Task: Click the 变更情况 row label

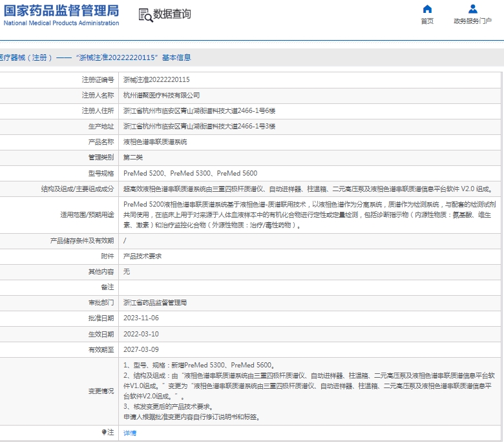Action: click(x=101, y=391)
